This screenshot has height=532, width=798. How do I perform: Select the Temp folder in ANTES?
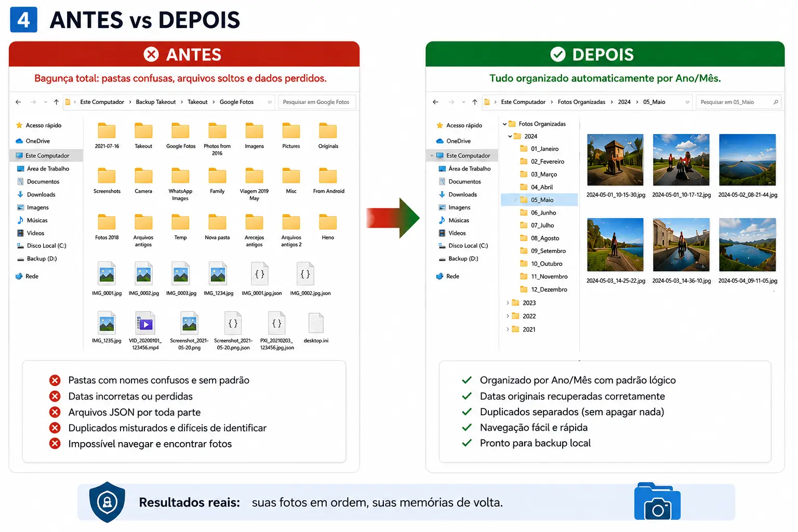180,227
